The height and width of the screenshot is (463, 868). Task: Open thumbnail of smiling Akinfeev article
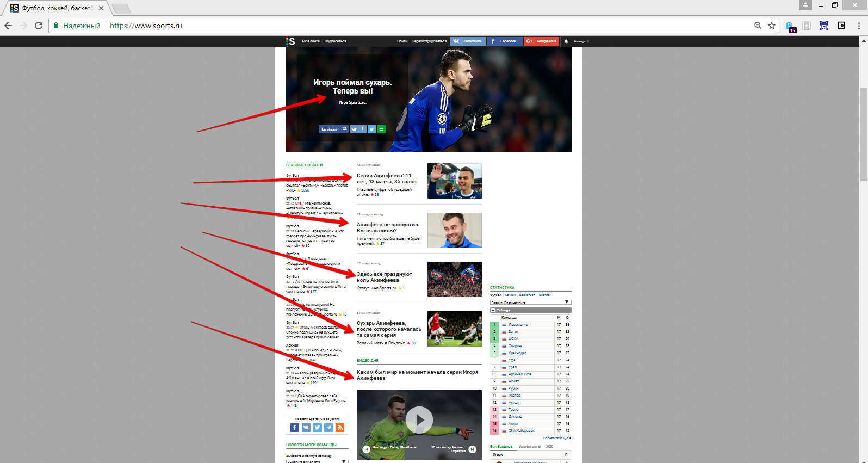[454, 230]
